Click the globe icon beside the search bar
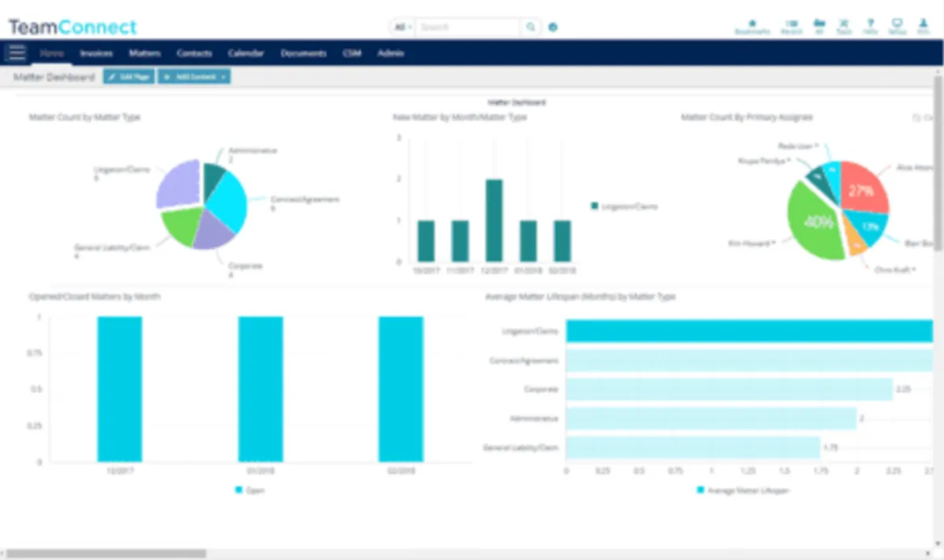Viewport: 944px width, 560px height. (x=552, y=26)
